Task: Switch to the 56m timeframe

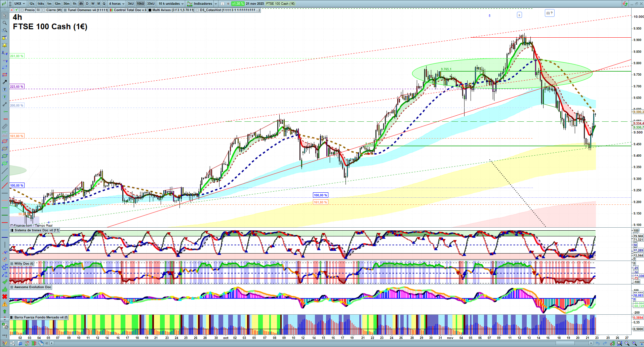Action: (x=67, y=4)
